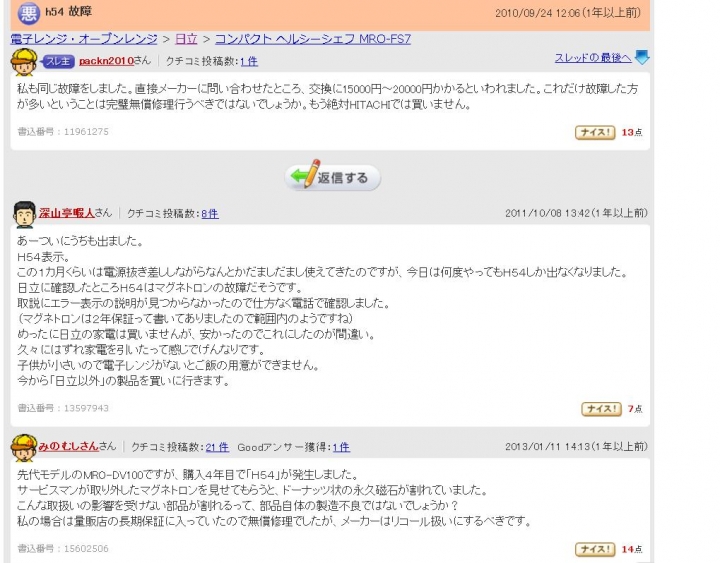Click the timestamp 2011/10/08 13:42
The height and width of the screenshot is (563, 720).
point(547,213)
